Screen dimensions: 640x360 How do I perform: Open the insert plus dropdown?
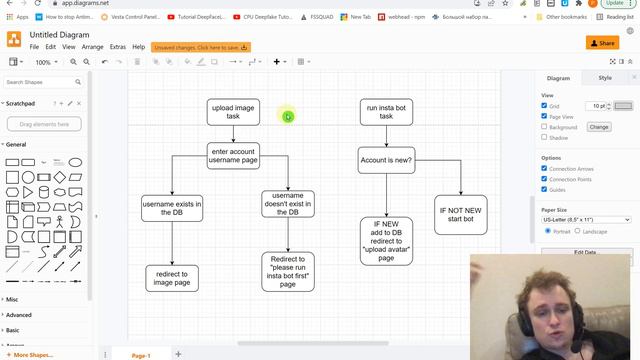280,62
